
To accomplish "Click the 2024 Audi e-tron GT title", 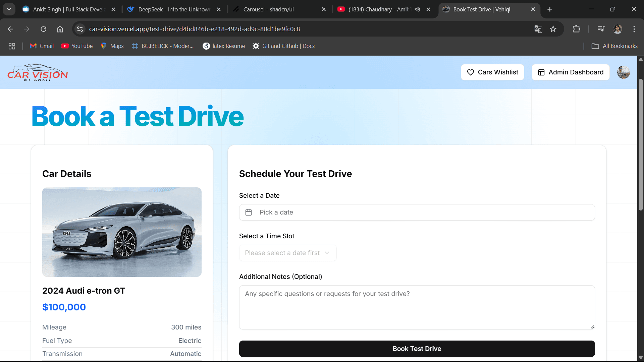I will (x=84, y=291).
